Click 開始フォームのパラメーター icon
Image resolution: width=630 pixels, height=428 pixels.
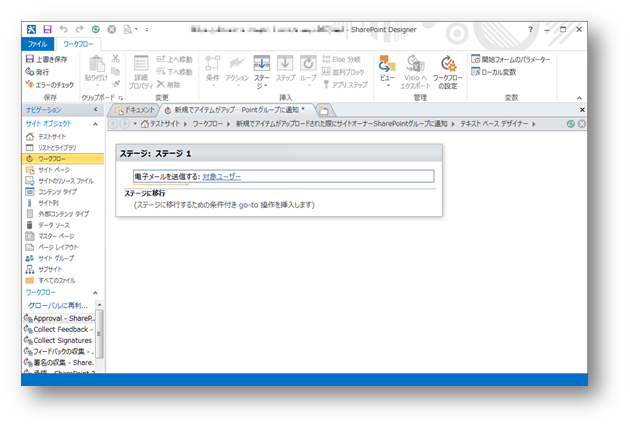(475, 60)
